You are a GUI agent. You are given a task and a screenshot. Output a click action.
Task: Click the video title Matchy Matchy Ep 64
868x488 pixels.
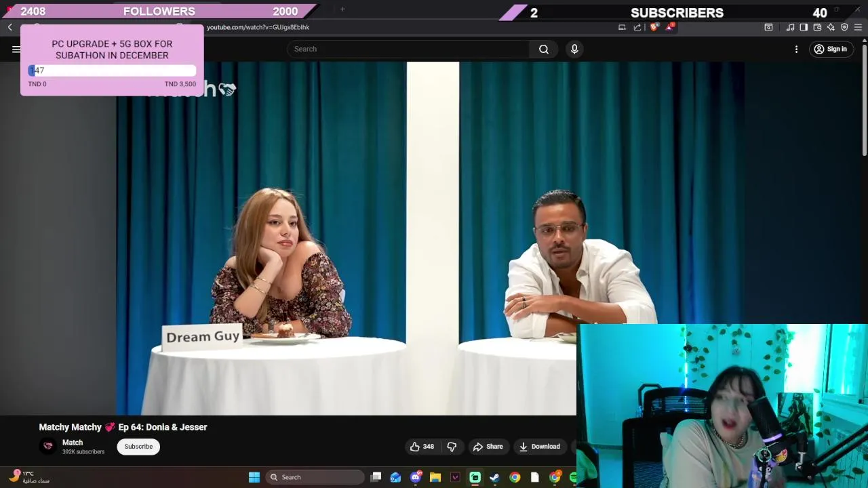click(x=123, y=427)
